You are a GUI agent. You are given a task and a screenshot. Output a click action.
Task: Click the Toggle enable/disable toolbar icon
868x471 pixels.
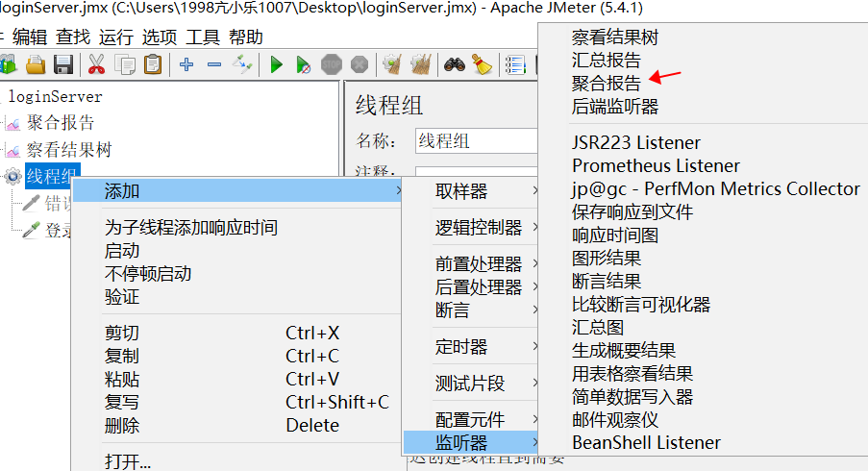242,64
